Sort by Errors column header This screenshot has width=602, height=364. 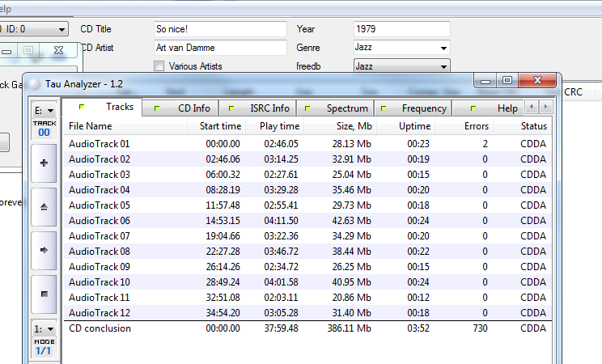(464, 126)
